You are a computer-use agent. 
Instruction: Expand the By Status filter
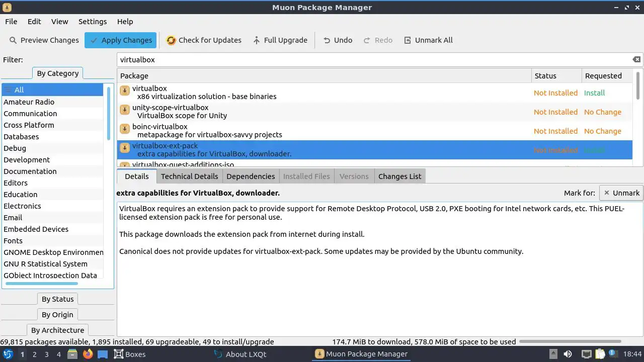tap(58, 299)
